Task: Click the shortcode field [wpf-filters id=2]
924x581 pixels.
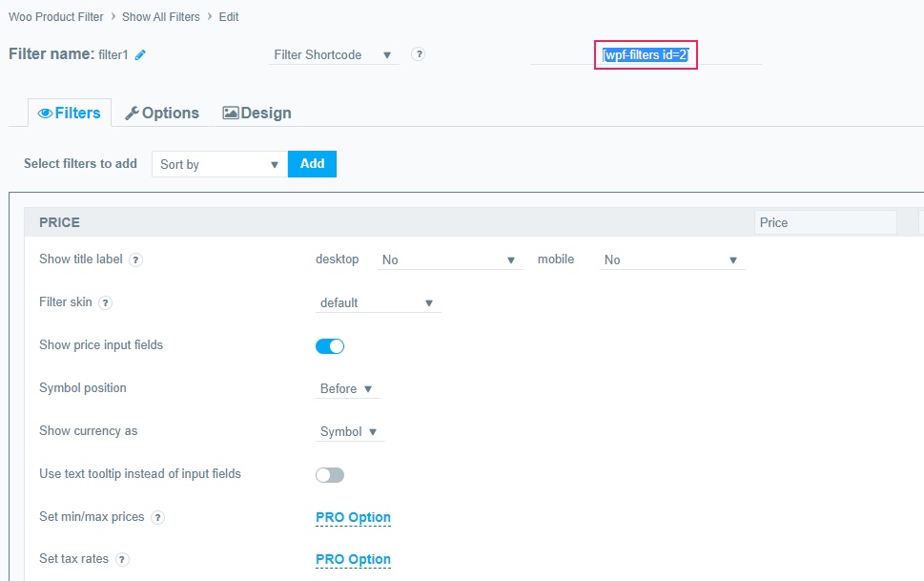Action: (646, 54)
